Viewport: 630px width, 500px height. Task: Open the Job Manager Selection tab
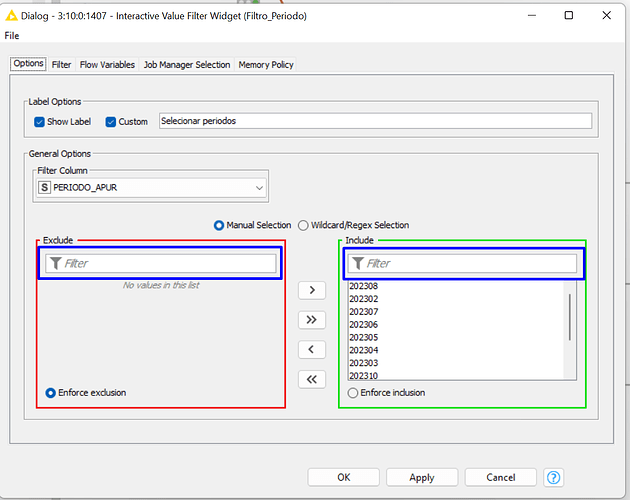[x=187, y=65]
